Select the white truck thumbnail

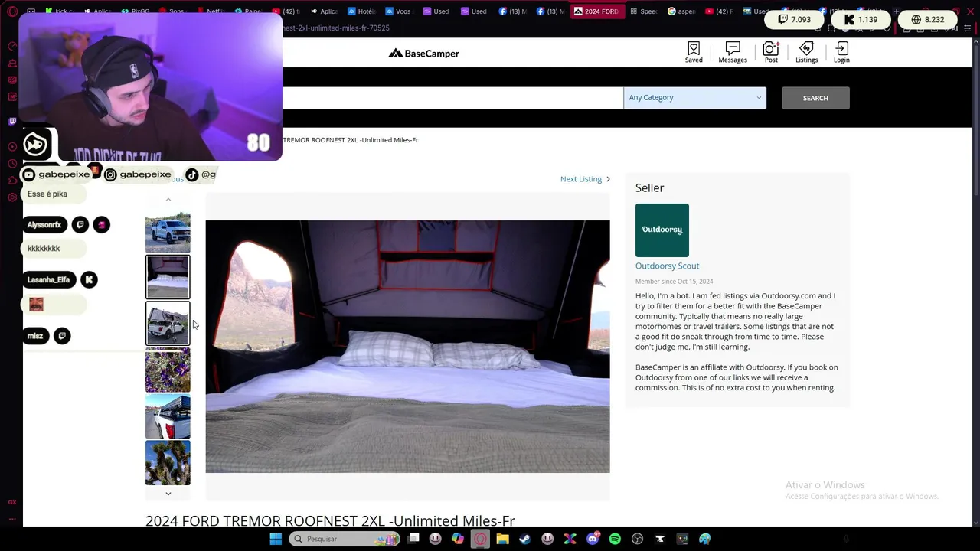[x=168, y=231]
